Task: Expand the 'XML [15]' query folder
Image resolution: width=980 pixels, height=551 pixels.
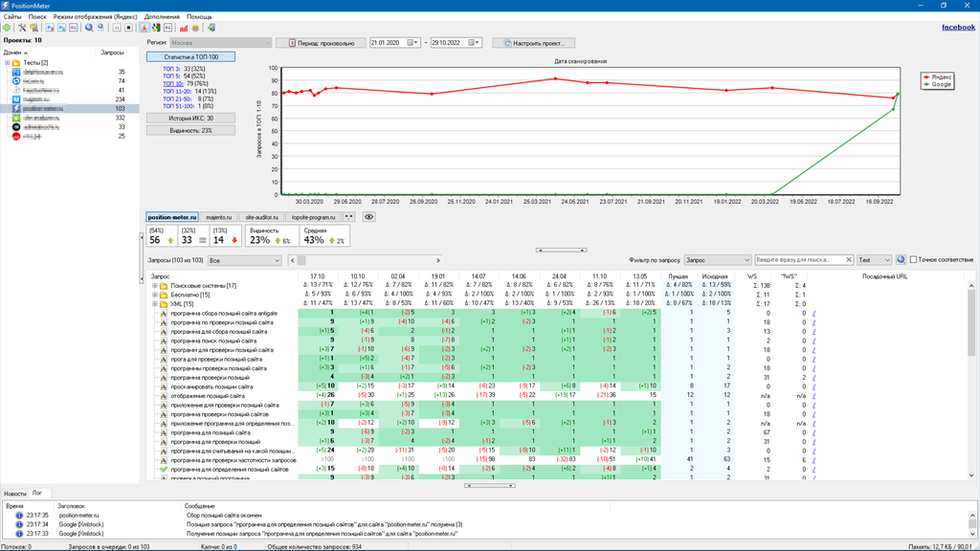Action: point(155,304)
